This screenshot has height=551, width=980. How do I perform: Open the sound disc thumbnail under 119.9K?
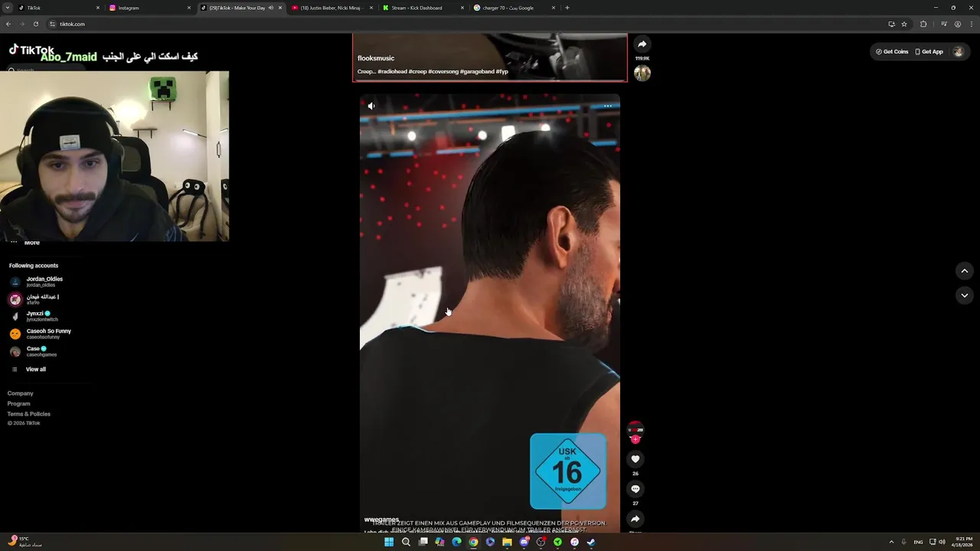[x=642, y=73]
